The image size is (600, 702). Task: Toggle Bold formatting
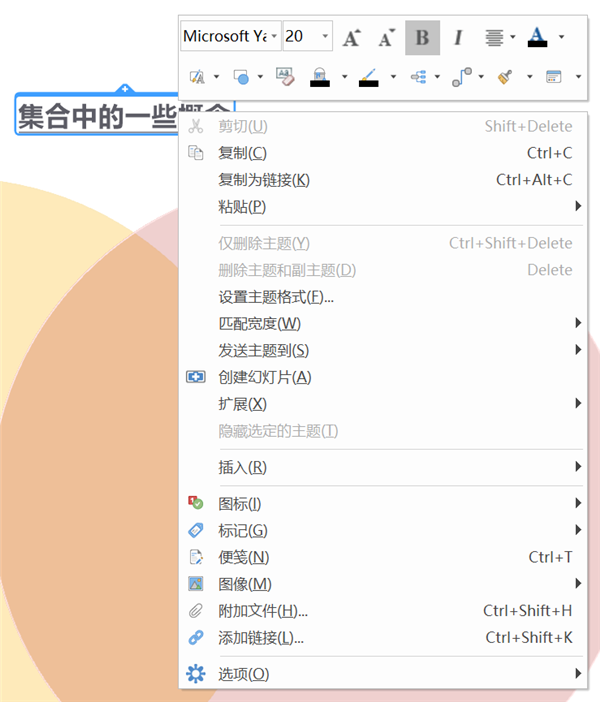[x=422, y=38]
